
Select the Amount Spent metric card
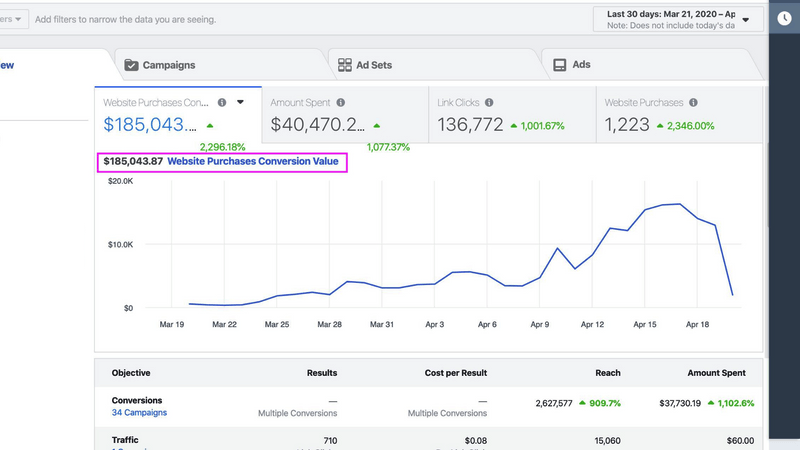pyautogui.click(x=343, y=116)
